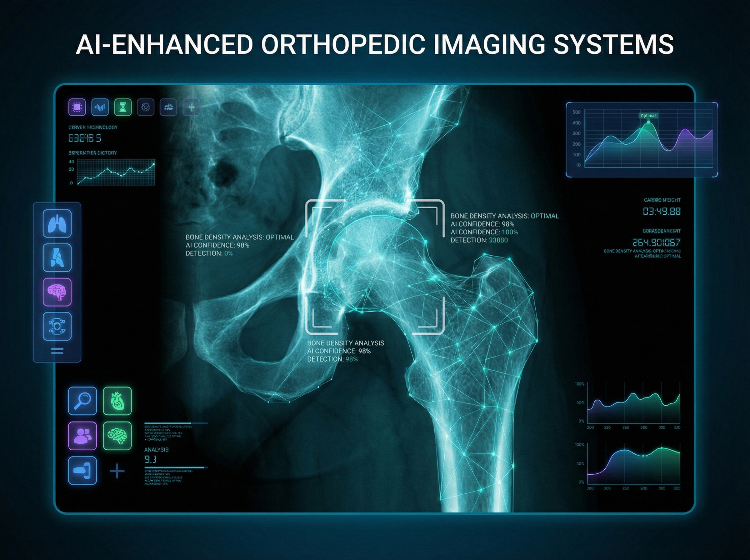Screen dimensions: 750x560
Task: Select the green hourglass icon
Action: tap(123, 107)
